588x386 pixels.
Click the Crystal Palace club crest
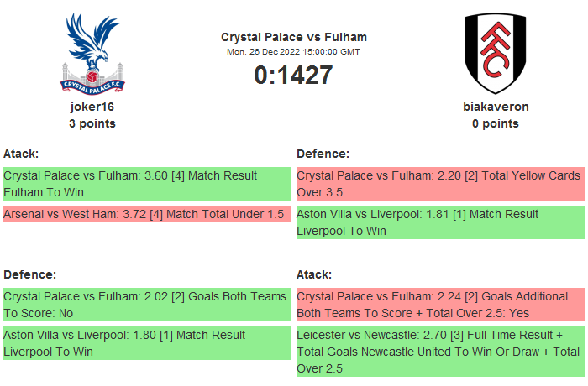[x=92, y=52]
